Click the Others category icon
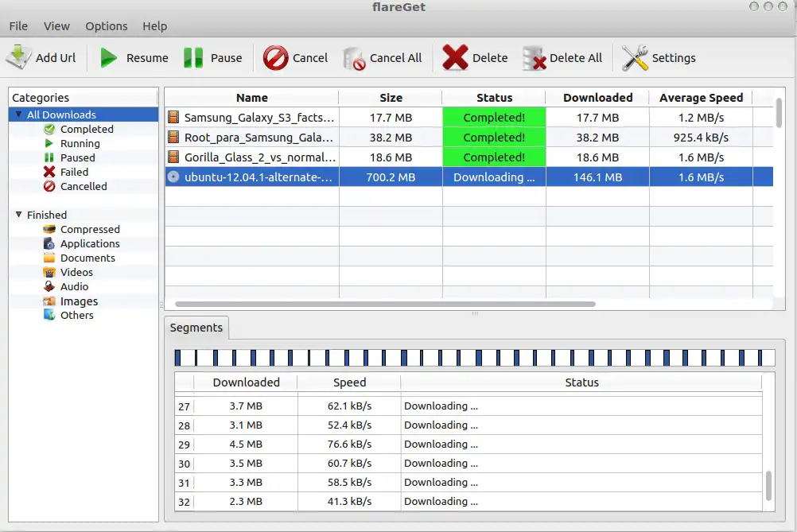 point(49,315)
